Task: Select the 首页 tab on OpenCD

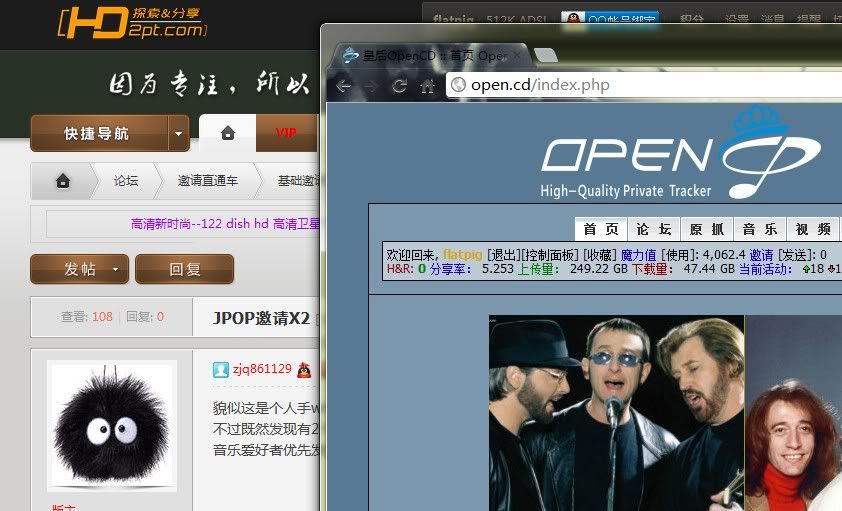Action: tap(601, 229)
